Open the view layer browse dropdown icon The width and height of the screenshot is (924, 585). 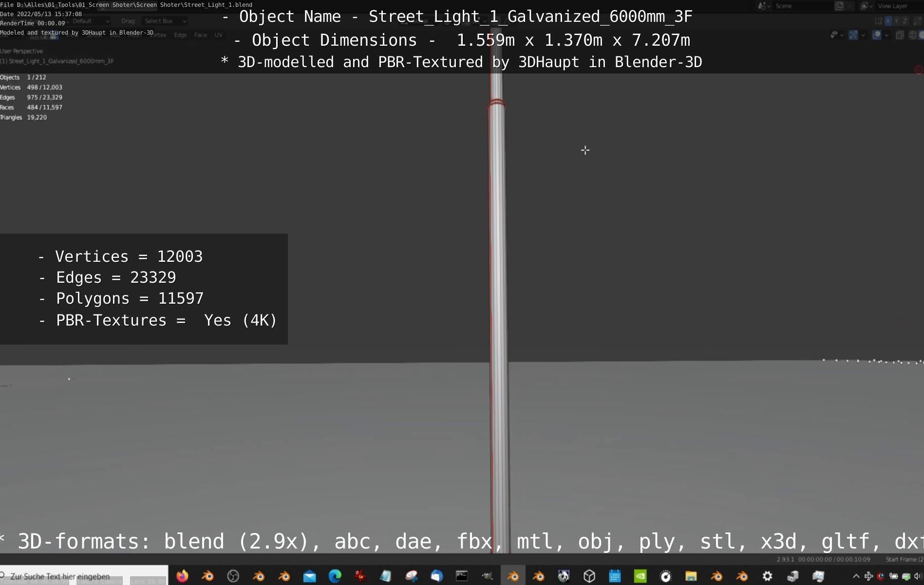click(866, 6)
